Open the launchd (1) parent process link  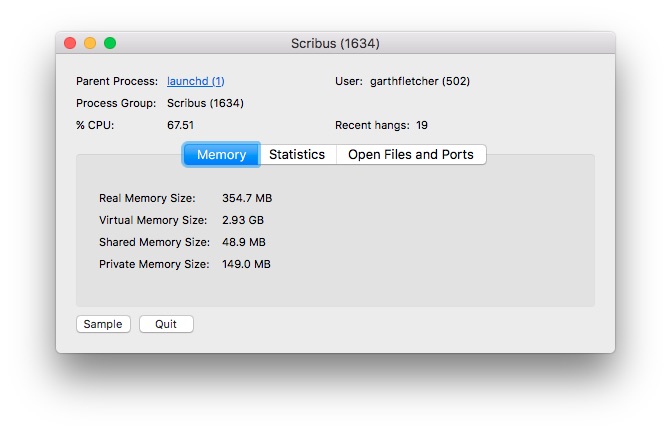pyautogui.click(x=195, y=81)
